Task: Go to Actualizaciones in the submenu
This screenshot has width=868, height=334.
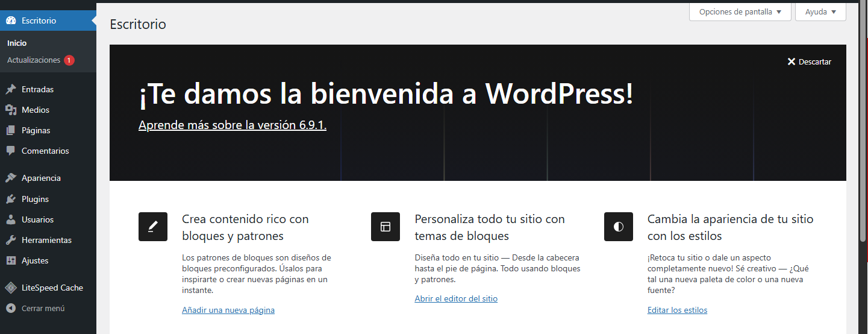Action: [34, 60]
